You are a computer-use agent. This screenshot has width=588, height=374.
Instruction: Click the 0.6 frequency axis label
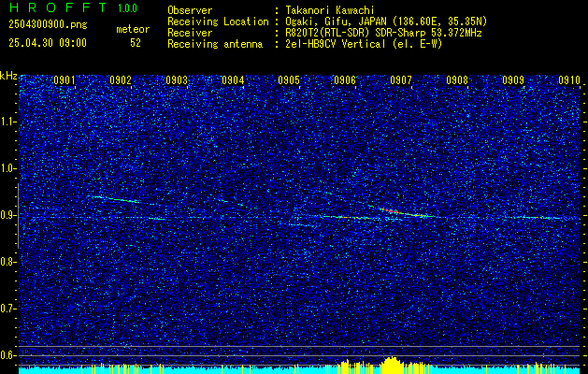pos(7,355)
